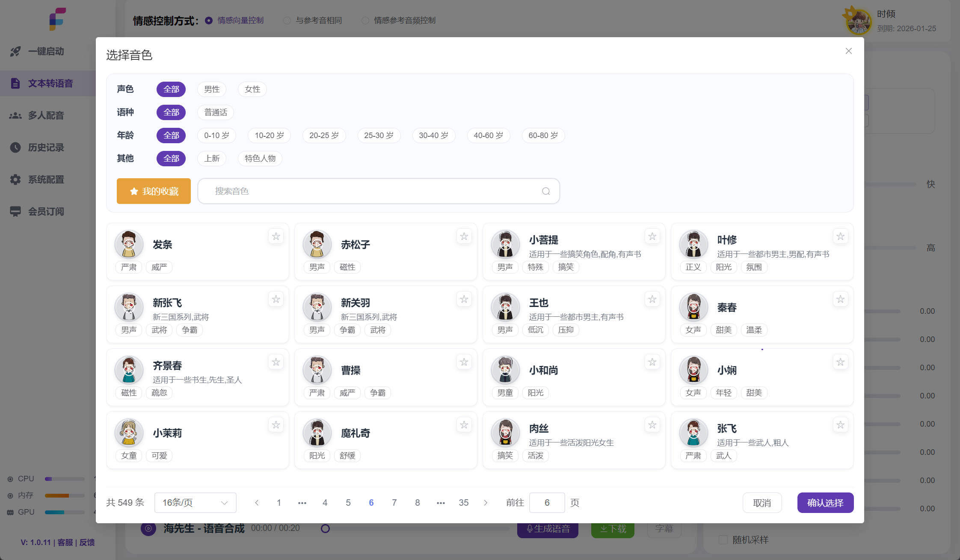The image size is (960, 560).
Task: Launch 一键启动 from the sidebar
Action: point(46,51)
